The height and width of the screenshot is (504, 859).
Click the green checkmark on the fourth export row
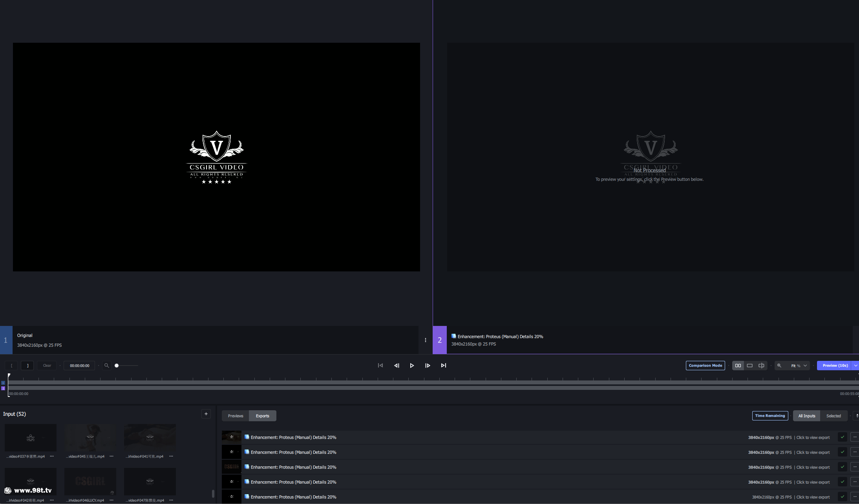(x=843, y=482)
